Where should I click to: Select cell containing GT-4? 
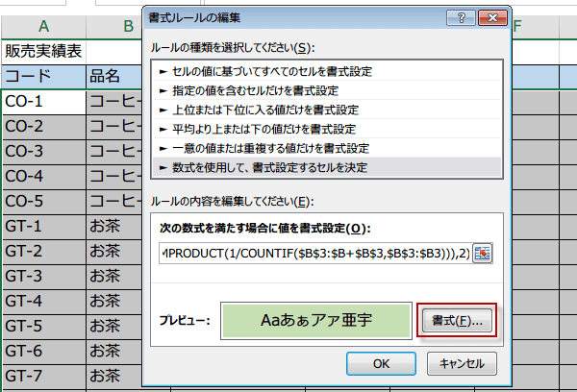tap(44, 302)
